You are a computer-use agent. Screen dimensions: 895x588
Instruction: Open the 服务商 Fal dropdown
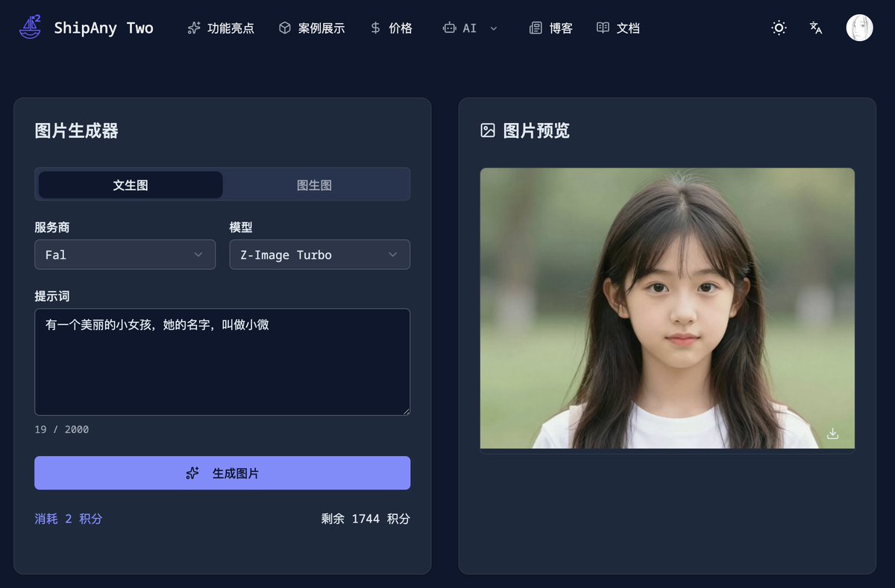(x=125, y=255)
